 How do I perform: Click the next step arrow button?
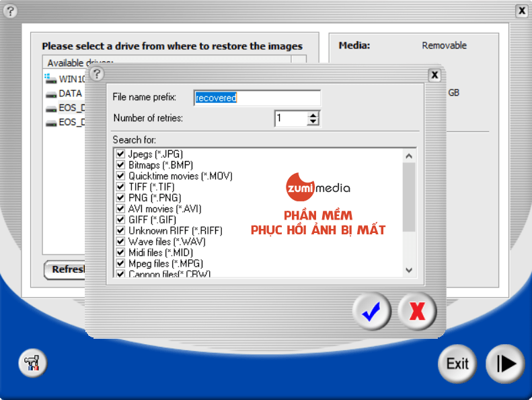point(504,364)
